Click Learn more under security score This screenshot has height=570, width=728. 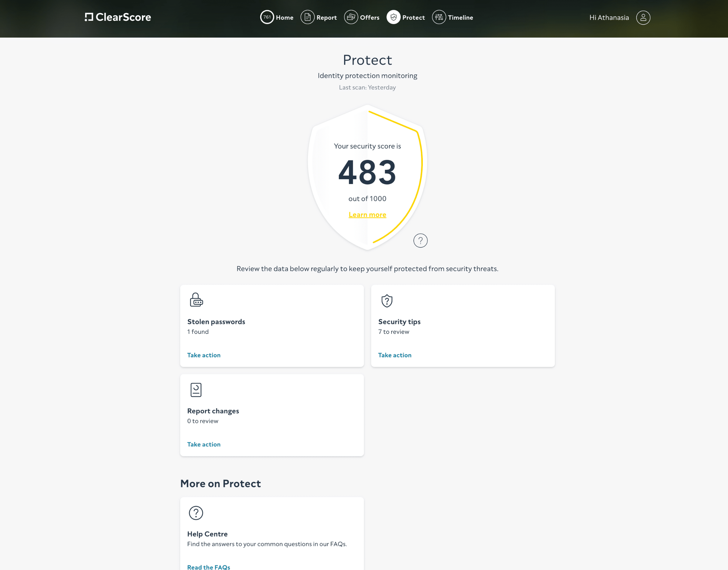(367, 215)
